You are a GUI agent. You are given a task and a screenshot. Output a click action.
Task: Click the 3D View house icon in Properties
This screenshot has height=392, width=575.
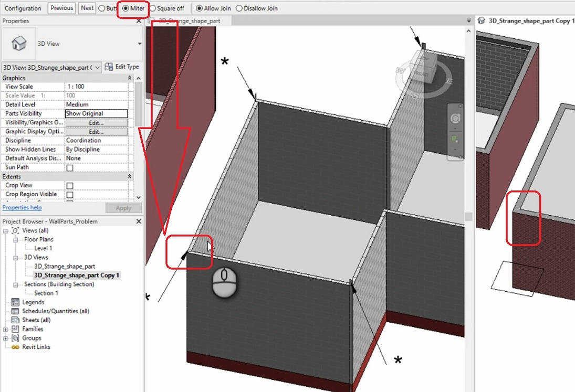point(19,44)
